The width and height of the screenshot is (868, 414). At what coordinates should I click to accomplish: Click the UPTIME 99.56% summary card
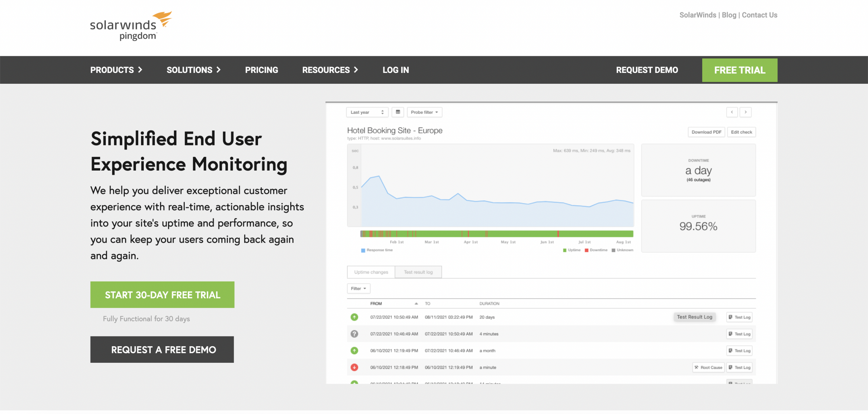(698, 226)
